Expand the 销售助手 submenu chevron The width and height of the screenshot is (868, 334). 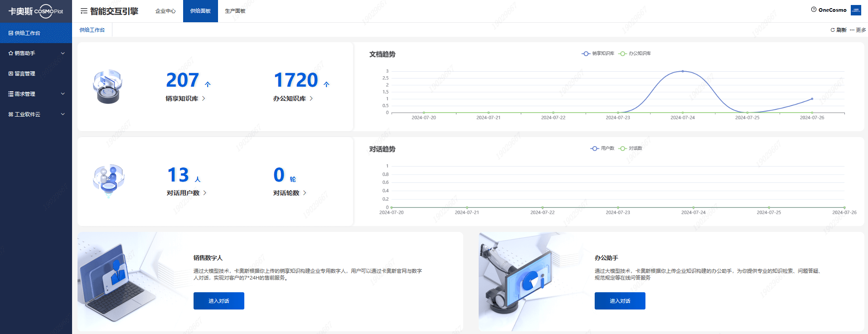pyautogui.click(x=63, y=53)
